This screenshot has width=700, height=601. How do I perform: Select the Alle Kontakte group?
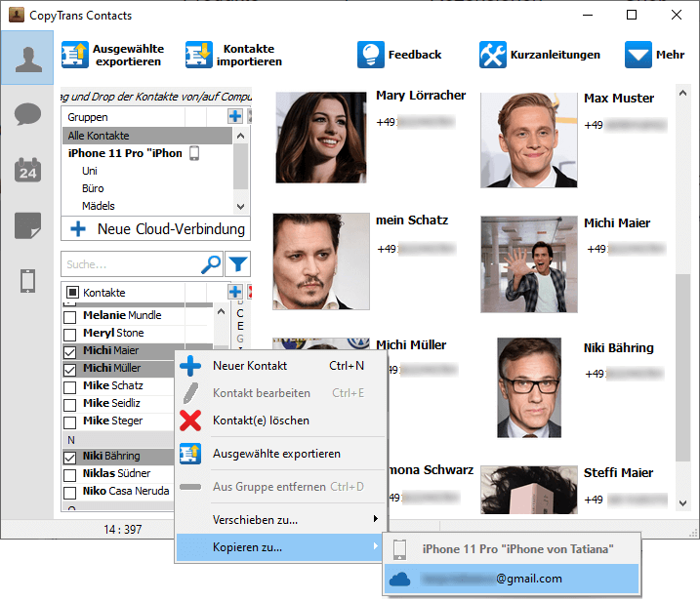click(147, 136)
